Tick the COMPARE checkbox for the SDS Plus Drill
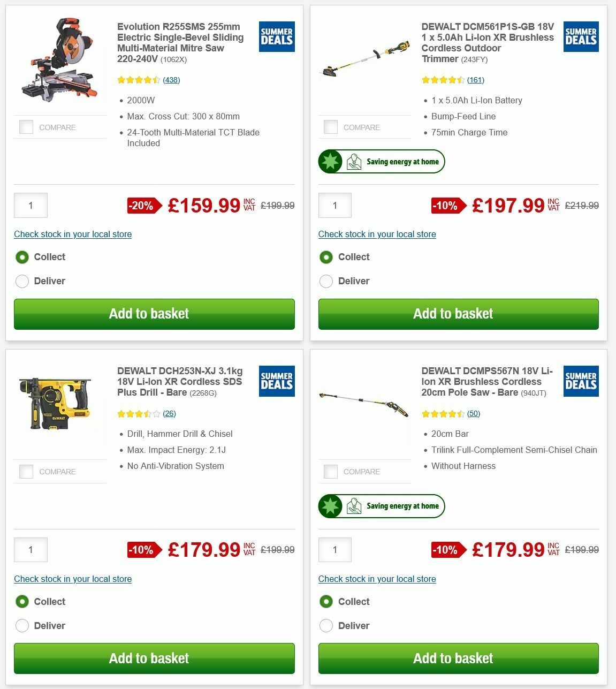 26,471
